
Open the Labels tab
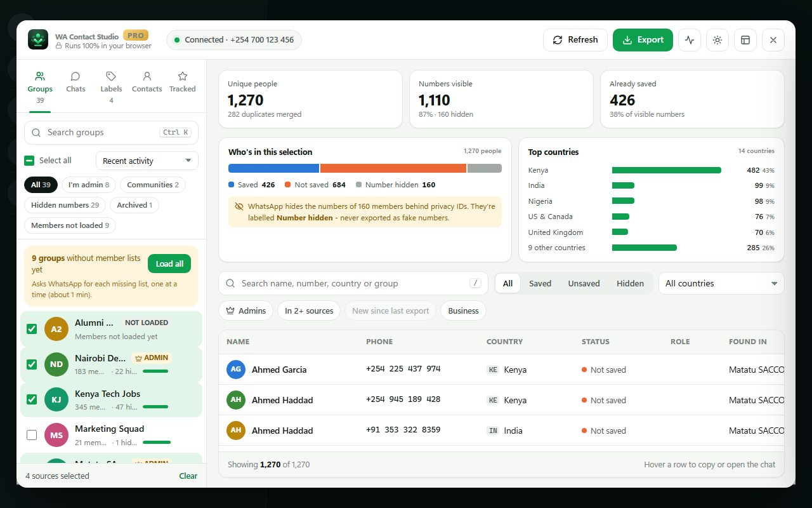coord(111,88)
